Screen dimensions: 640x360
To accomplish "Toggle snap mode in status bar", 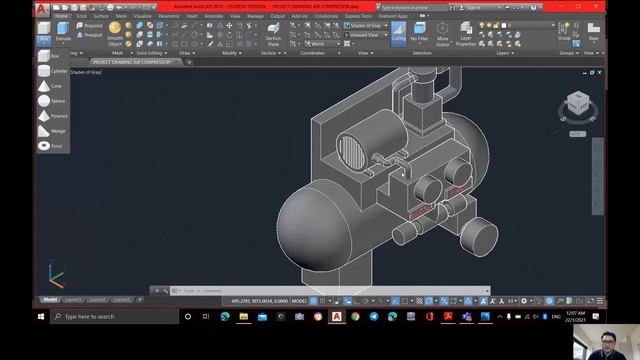I will click(x=322, y=301).
